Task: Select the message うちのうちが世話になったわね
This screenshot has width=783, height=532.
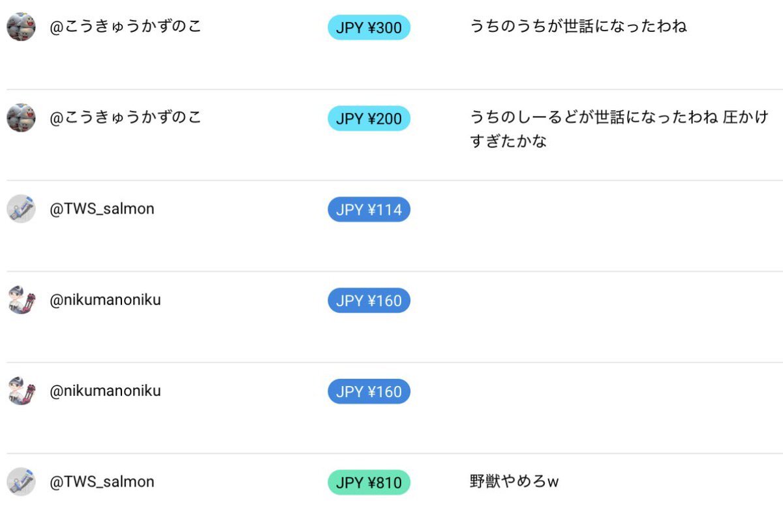Action: [578, 27]
